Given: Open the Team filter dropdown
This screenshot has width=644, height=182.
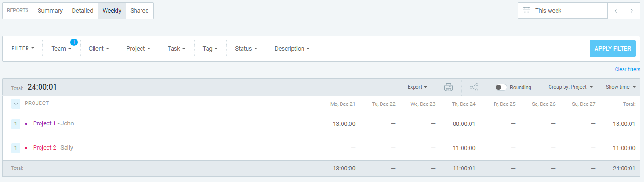Looking at the screenshot, I should coord(61,49).
